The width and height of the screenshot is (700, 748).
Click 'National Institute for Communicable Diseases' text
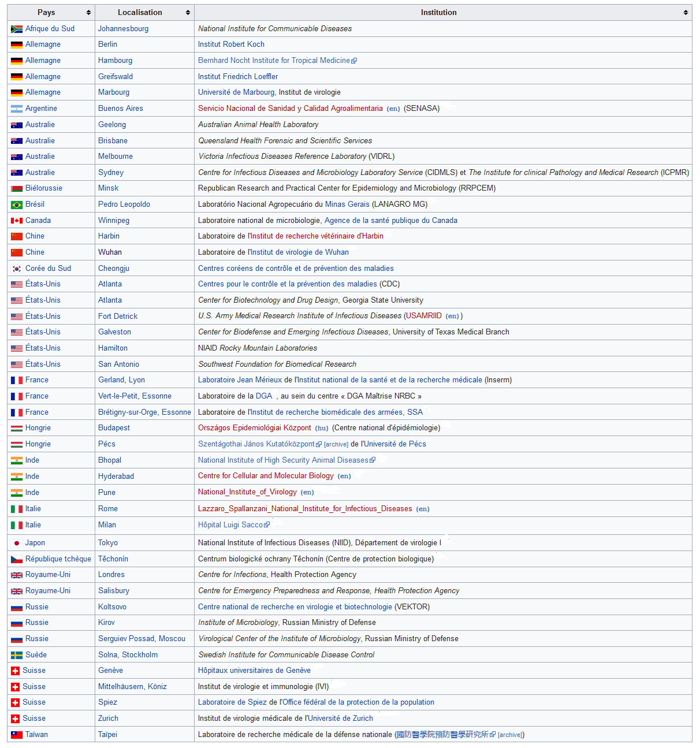(x=275, y=29)
